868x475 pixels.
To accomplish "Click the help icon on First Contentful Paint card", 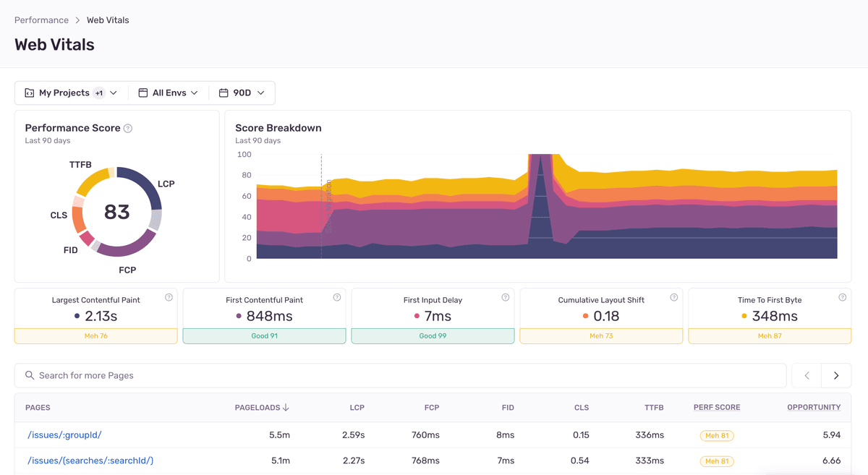I will coord(337,296).
